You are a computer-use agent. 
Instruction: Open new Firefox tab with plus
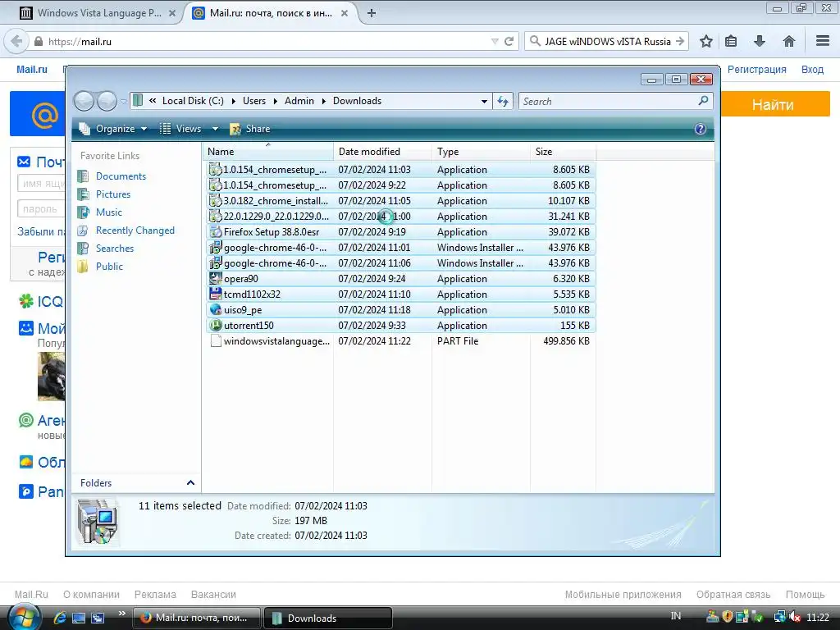(372, 13)
